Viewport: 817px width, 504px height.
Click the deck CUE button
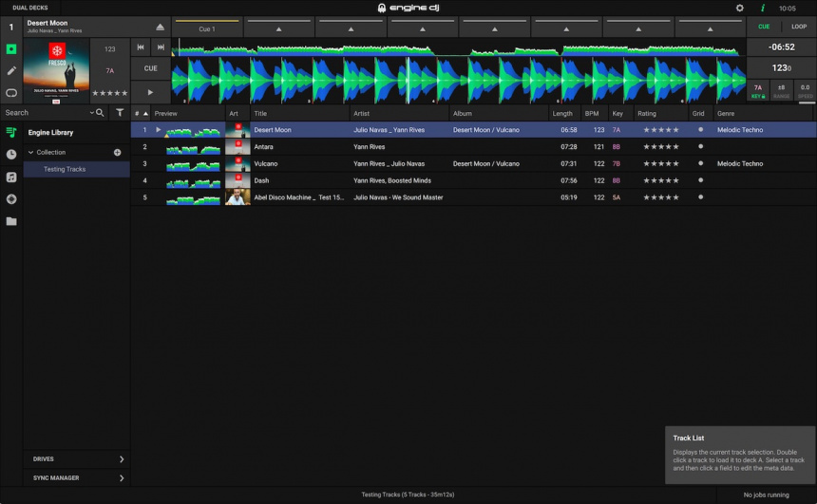click(x=151, y=68)
